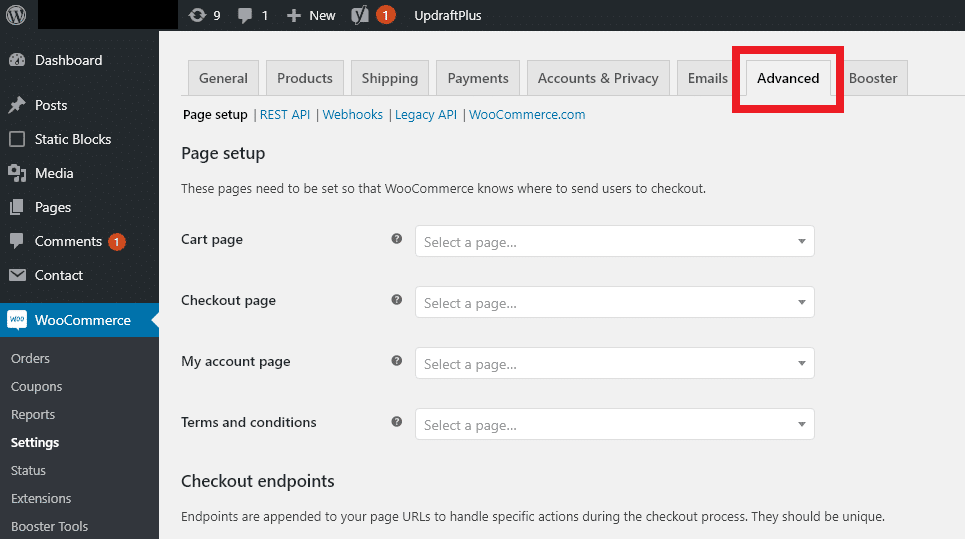
Task: Switch to the Products tab
Action: pos(305,78)
